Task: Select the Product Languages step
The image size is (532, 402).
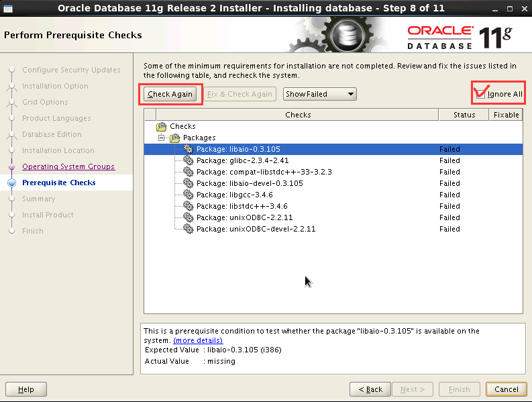Action: pos(56,118)
